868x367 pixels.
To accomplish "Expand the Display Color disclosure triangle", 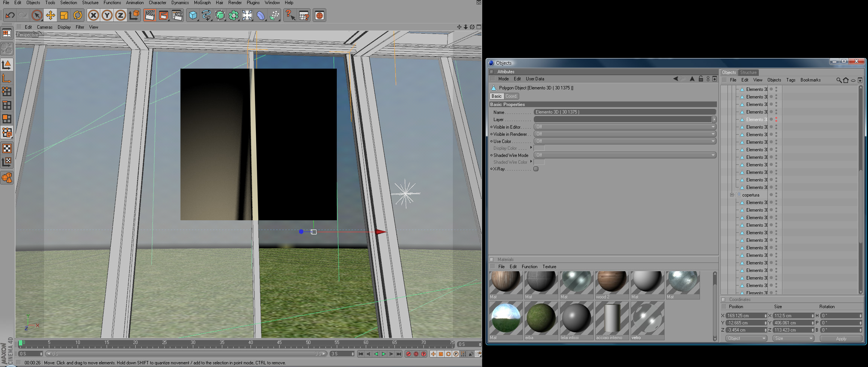I will click(531, 148).
